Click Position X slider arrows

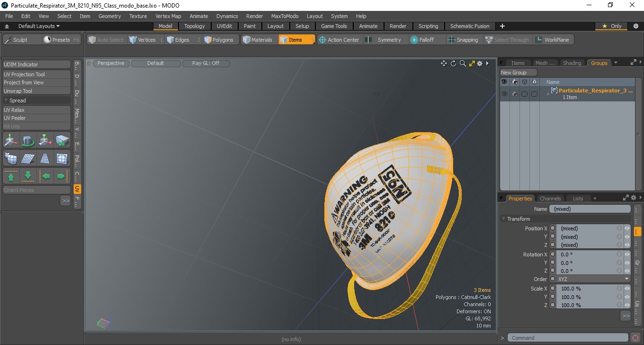point(627,228)
